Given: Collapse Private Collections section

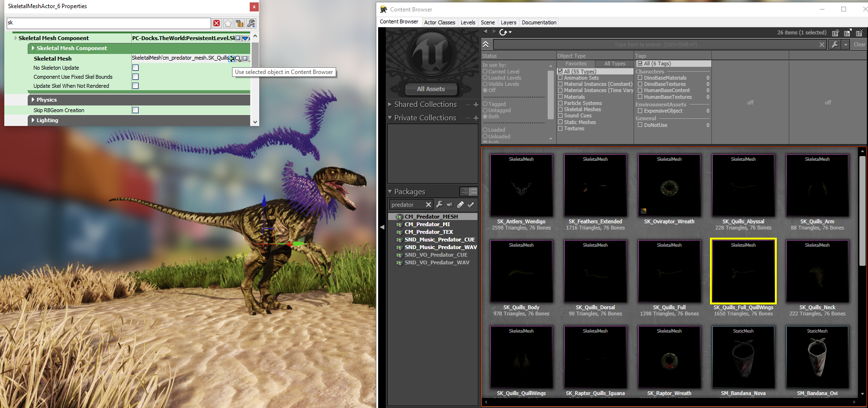Looking at the screenshot, I should click(390, 117).
